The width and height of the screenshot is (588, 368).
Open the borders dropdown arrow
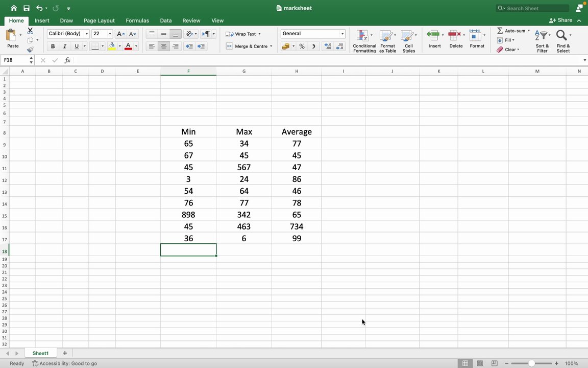coord(103,46)
